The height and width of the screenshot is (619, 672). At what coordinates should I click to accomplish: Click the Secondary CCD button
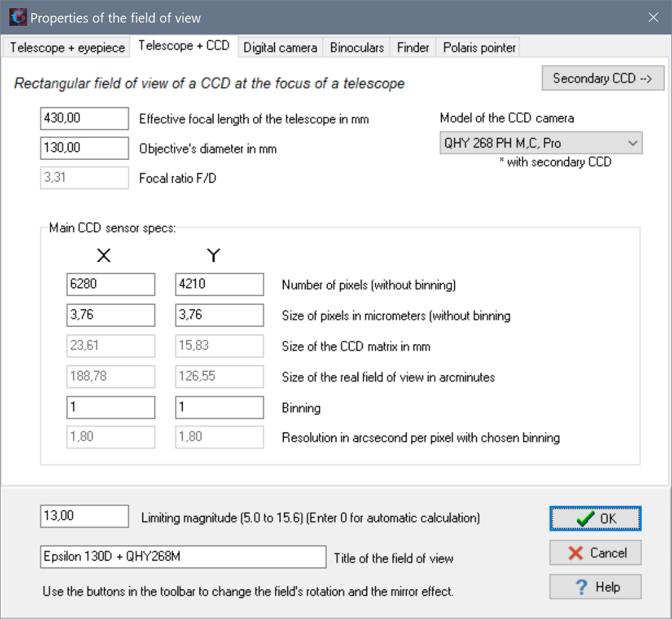pos(602,78)
